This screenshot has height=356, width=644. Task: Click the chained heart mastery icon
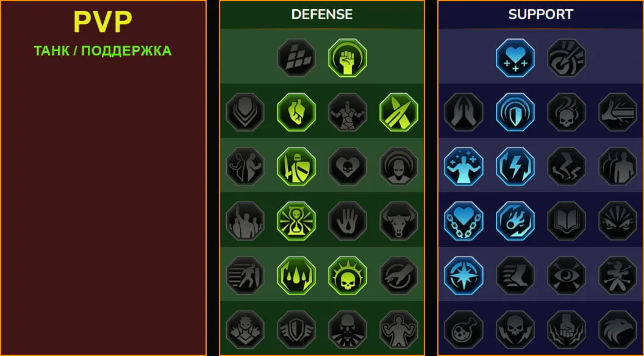[463, 221]
